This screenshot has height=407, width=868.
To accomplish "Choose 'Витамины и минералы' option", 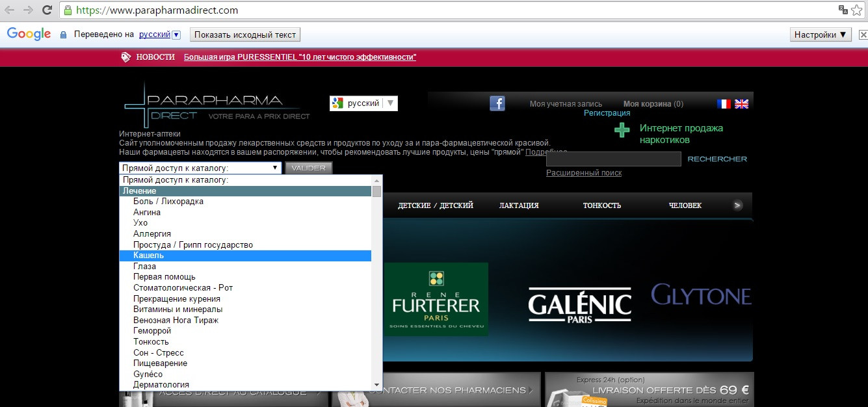I will tap(245, 309).
